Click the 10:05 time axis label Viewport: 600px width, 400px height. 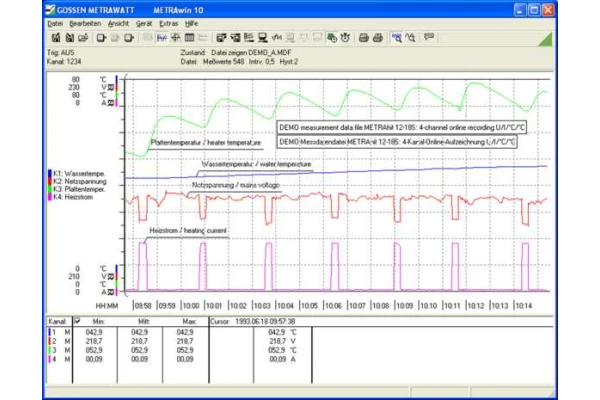pyautogui.click(x=310, y=306)
